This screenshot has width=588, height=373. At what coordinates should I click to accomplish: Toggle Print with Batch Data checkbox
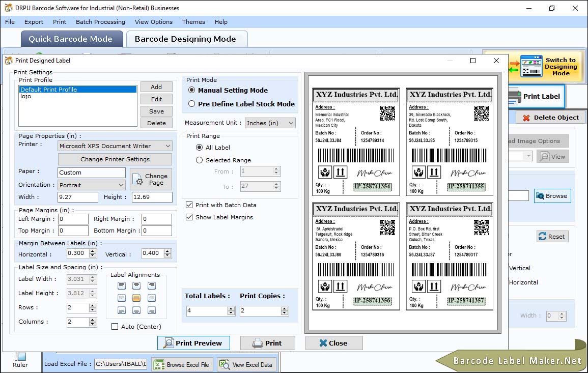pyautogui.click(x=189, y=205)
